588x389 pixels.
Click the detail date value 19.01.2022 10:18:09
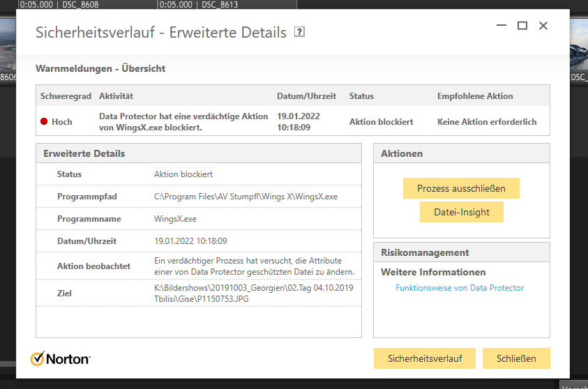tap(190, 241)
